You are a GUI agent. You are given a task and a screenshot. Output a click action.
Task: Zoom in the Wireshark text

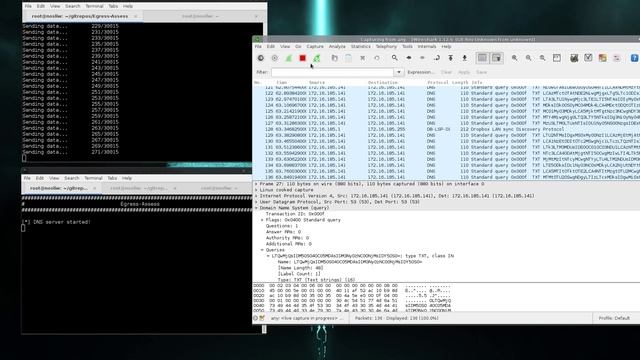(x=514, y=58)
